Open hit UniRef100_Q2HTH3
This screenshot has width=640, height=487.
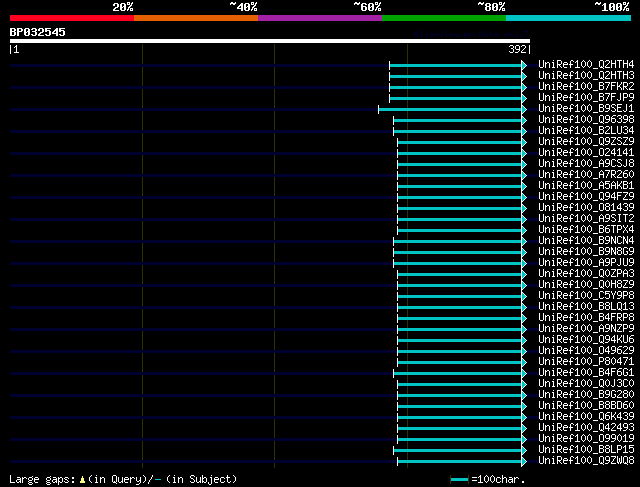click(x=586, y=76)
